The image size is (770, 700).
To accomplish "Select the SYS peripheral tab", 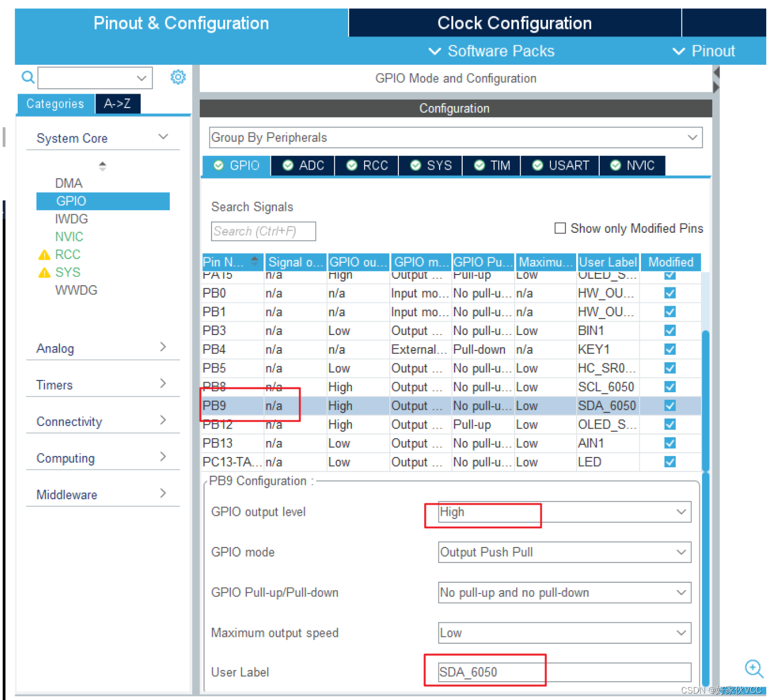I will pyautogui.click(x=431, y=165).
